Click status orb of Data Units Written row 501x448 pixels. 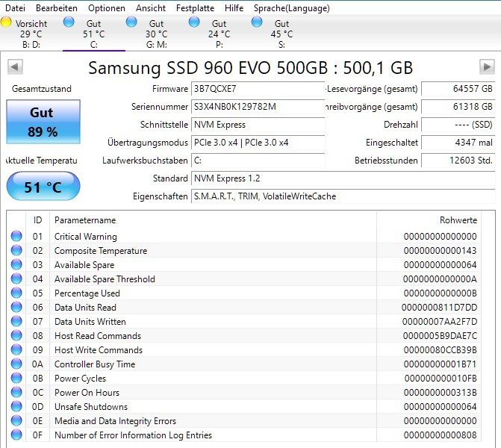click(x=16, y=321)
